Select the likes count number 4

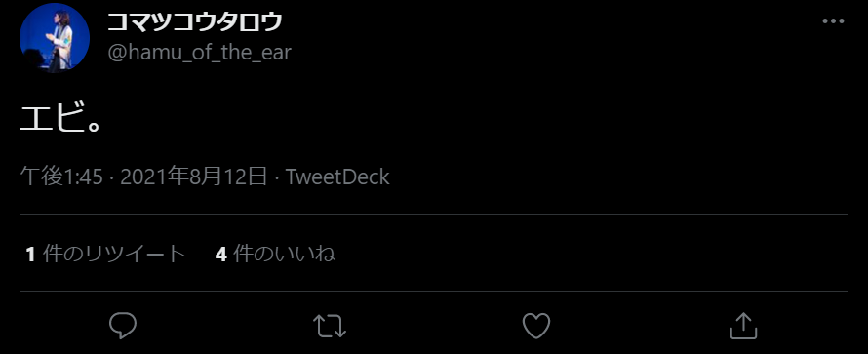(220, 255)
